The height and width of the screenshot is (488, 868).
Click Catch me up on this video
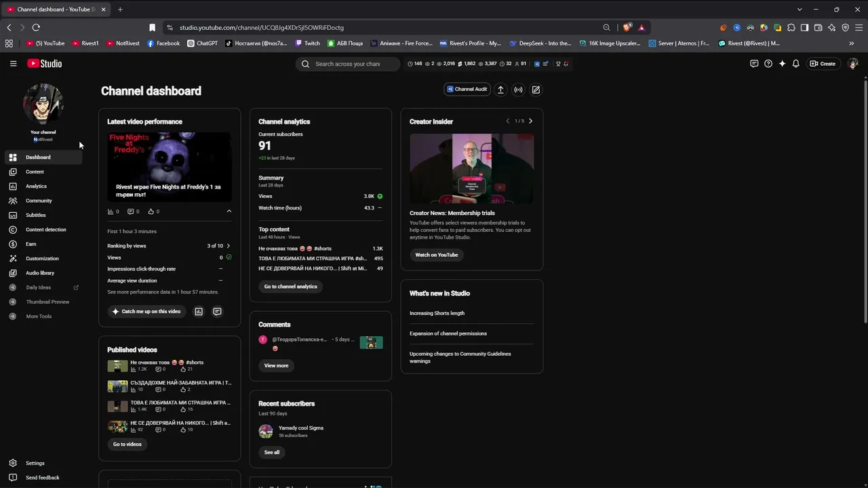[x=146, y=312]
